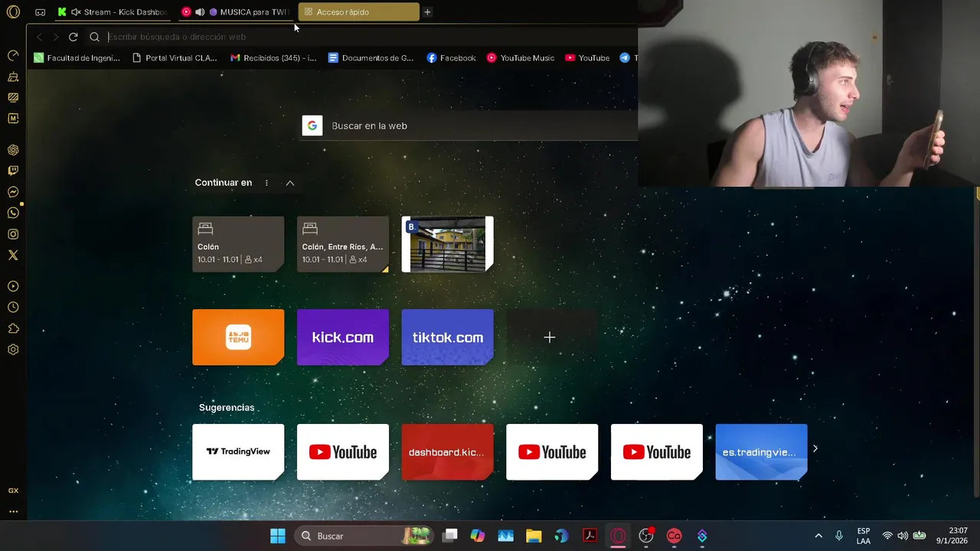Viewport: 980px width, 551px height.
Task: Open the TradingView suggestion tile
Action: pyautogui.click(x=238, y=452)
